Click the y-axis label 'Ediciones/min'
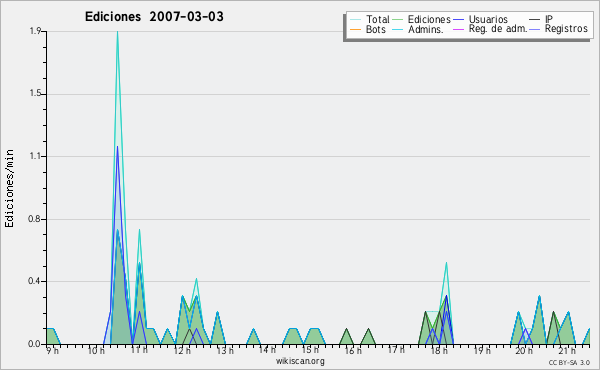 click(x=9, y=188)
